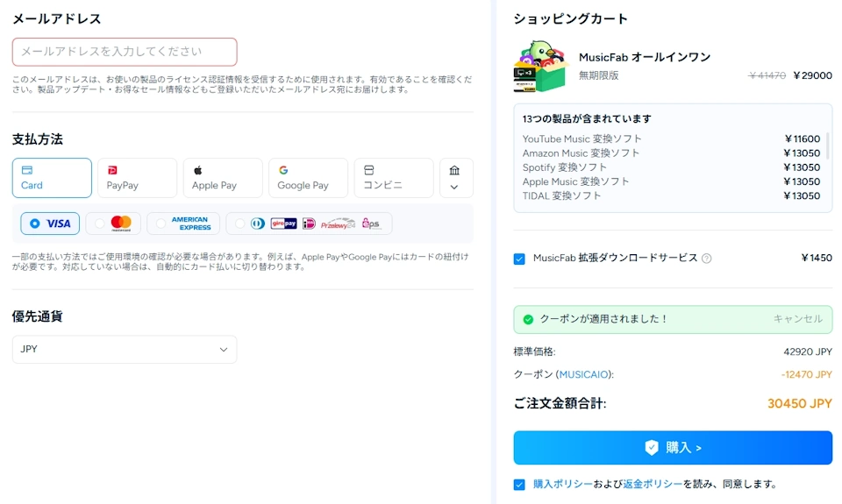Click the green coupon applied check icon
Image resolution: width=842 pixels, height=504 pixels.
(x=528, y=319)
